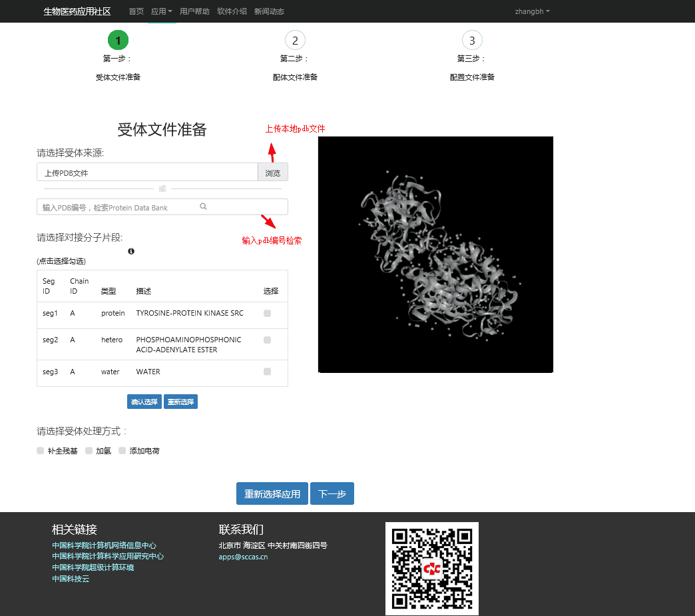Click the QR code image in footer

431,568
